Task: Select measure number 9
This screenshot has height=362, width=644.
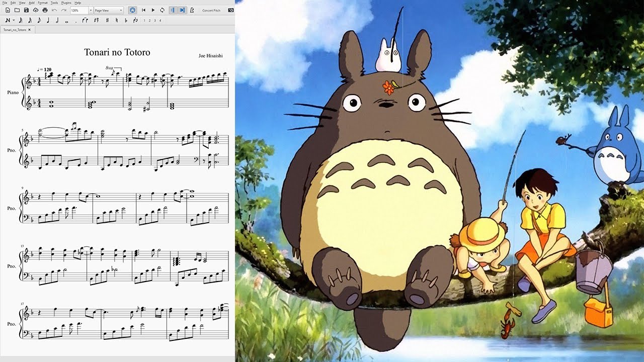Action: point(23,189)
